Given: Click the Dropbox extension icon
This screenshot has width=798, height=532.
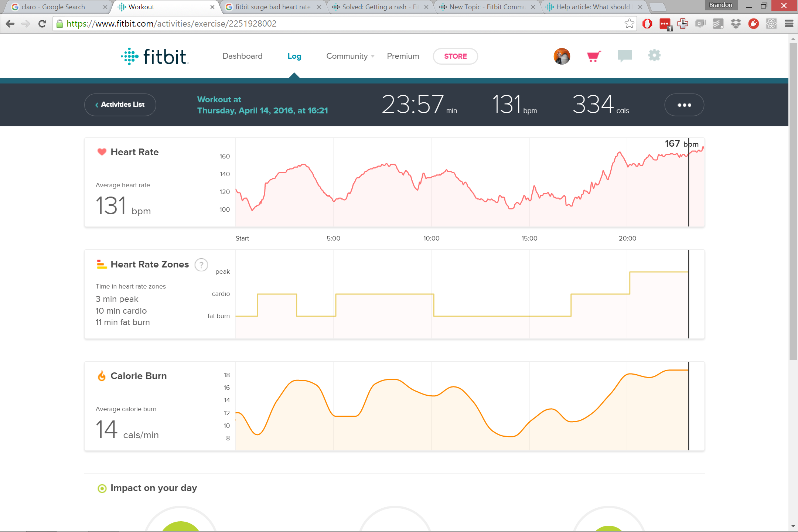Looking at the screenshot, I should [736, 24].
